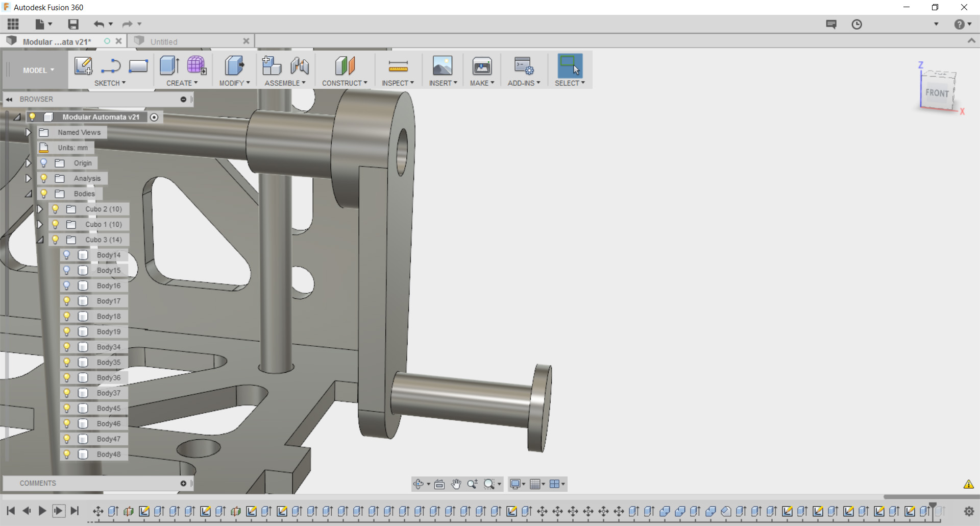Expand the Origin folder
Viewport: 980px width, 526px height.
(28, 163)
